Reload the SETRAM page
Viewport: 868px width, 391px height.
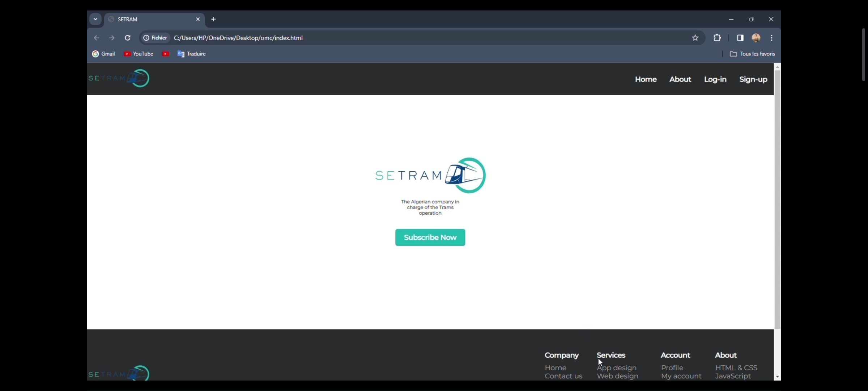127,38
